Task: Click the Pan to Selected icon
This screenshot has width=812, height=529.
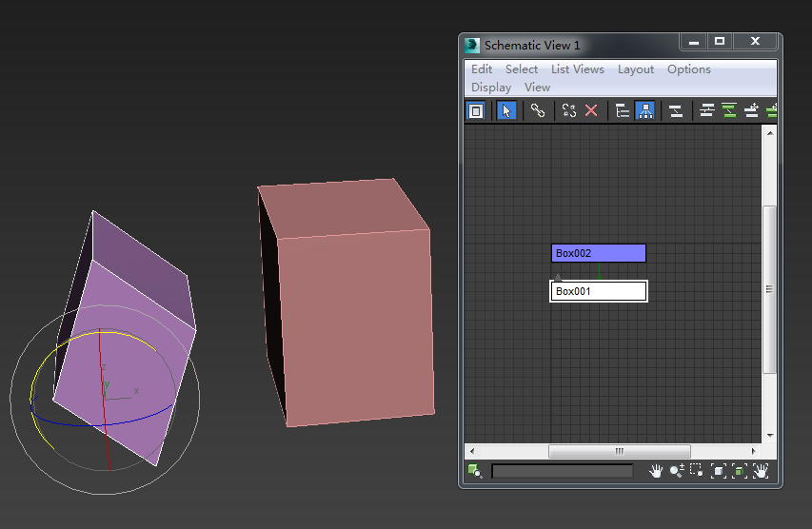Action: [761, 471]
